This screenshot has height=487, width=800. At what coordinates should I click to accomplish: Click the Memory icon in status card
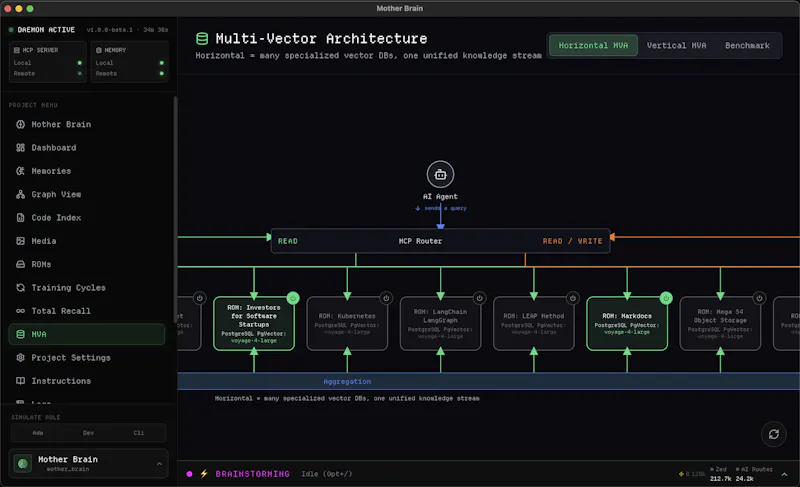tap(99, 50)
